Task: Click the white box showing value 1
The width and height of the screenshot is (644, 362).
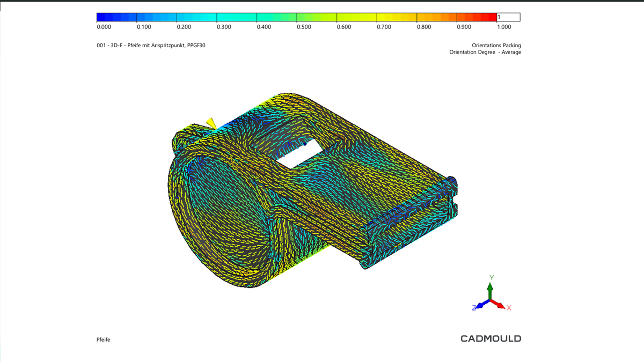Action: point(508,17)
